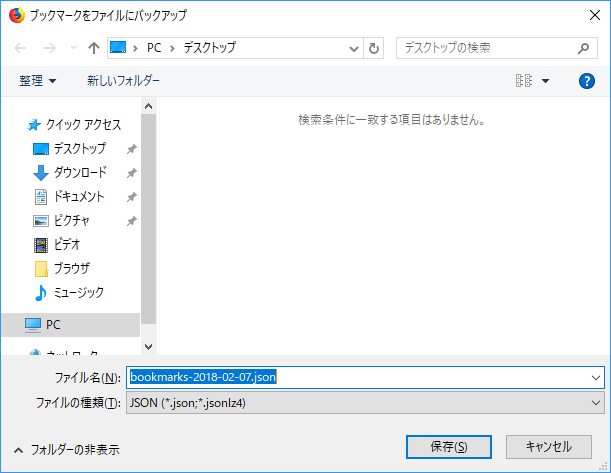This screenshot has height=473, width=611.
Task: Click the navigation pane scrollbar thumb
Action: tap(148, 219)
